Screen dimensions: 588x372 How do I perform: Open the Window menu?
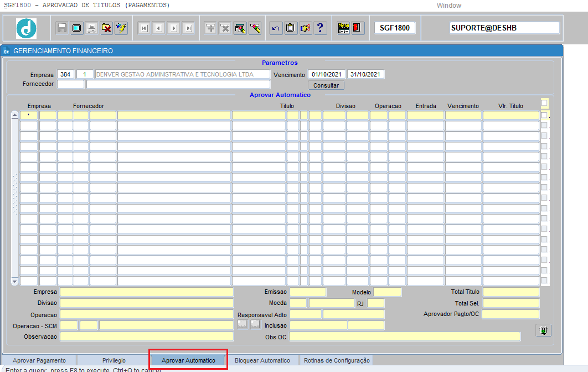pos(449,5)
